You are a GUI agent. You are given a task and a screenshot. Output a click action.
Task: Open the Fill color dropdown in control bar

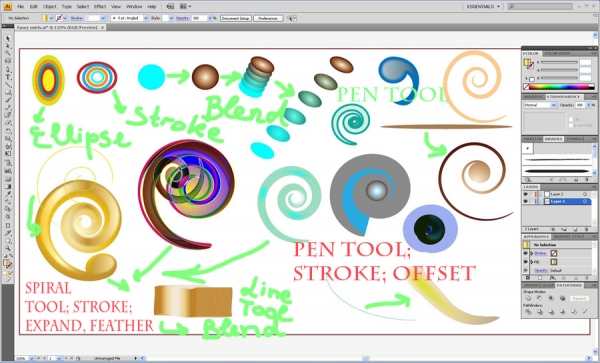(x=51, y=18)
